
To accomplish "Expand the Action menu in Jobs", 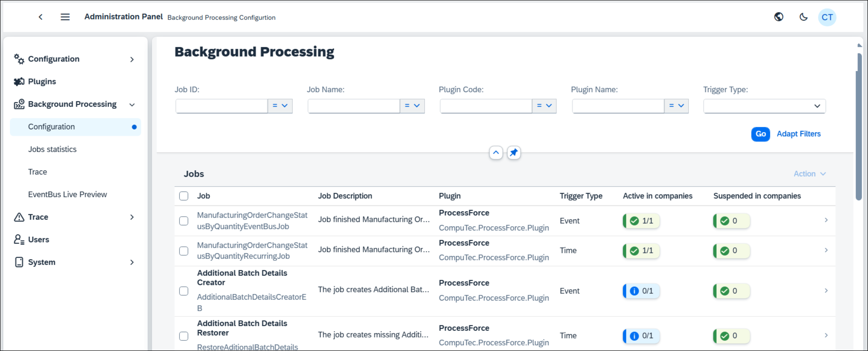I will [809, 174].
